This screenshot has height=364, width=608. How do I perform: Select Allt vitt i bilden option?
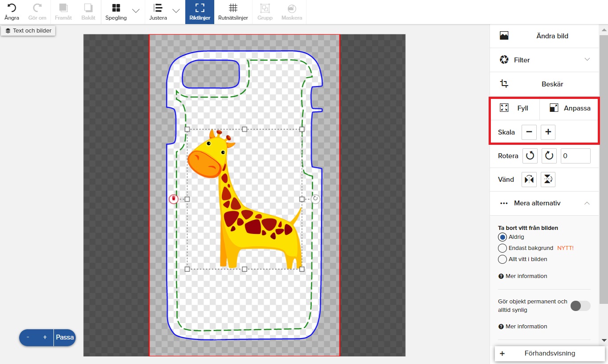click(502, 259)
